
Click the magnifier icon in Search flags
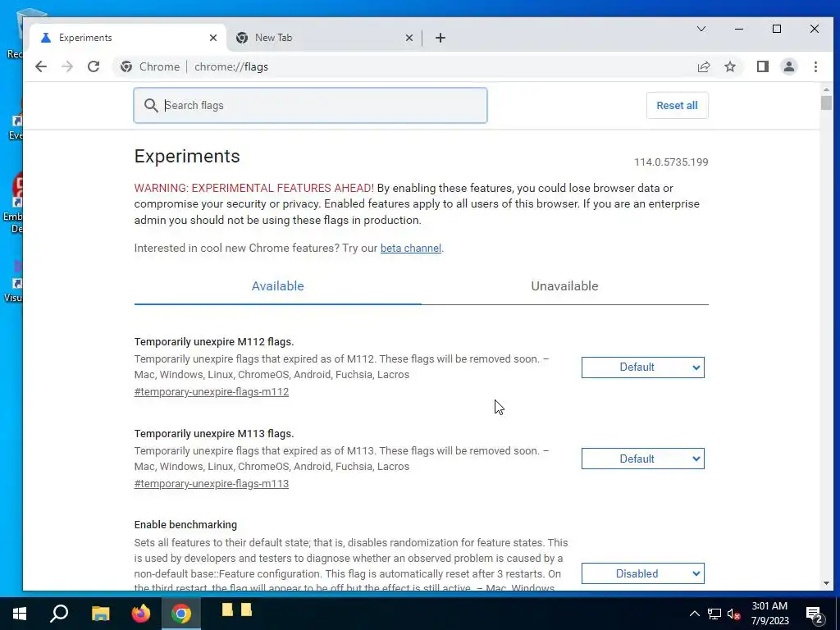(151, 106)
